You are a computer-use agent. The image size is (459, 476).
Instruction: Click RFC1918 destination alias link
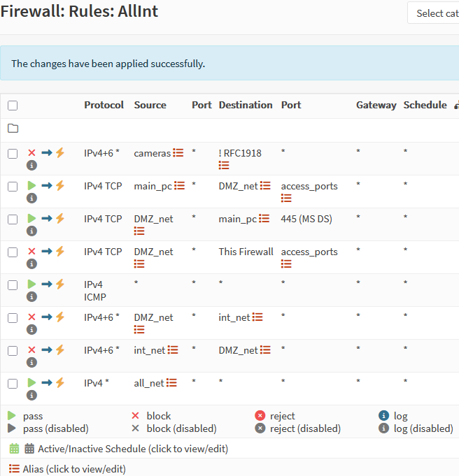pos(240,153)
